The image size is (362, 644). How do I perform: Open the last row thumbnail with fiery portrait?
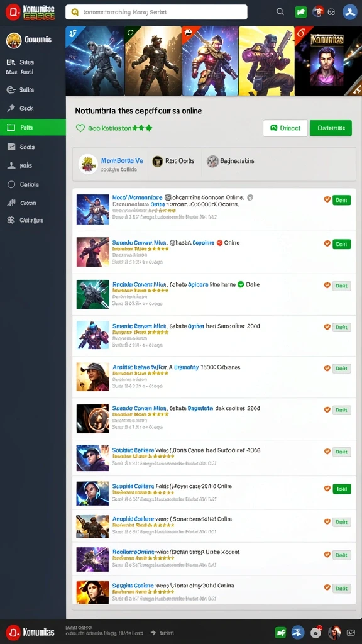pos(93,592)
